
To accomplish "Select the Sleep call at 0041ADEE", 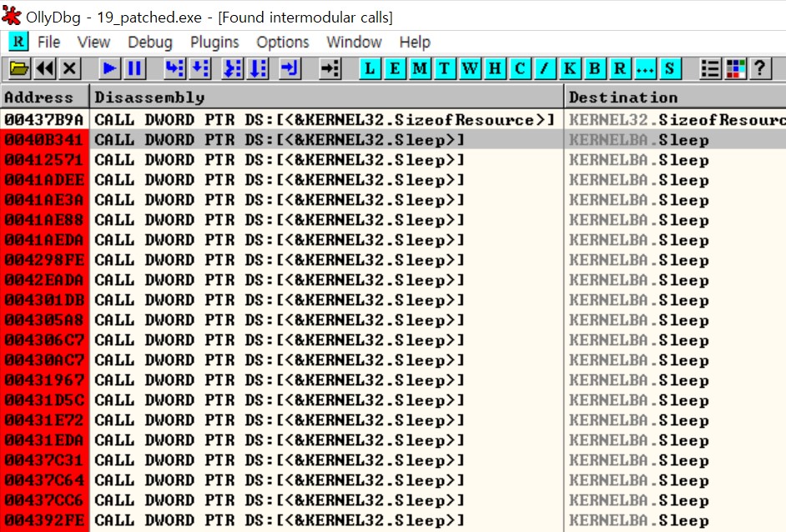I will pos(393,180).
